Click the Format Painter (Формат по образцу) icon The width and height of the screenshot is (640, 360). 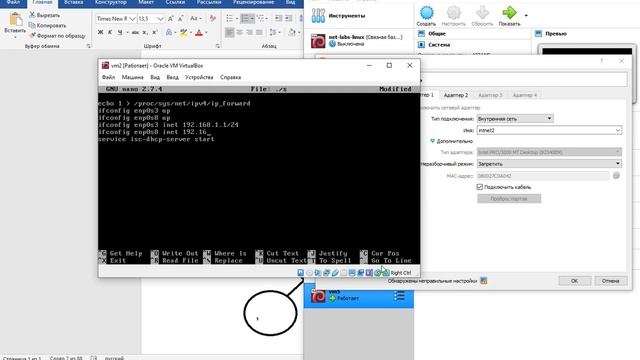32,36
